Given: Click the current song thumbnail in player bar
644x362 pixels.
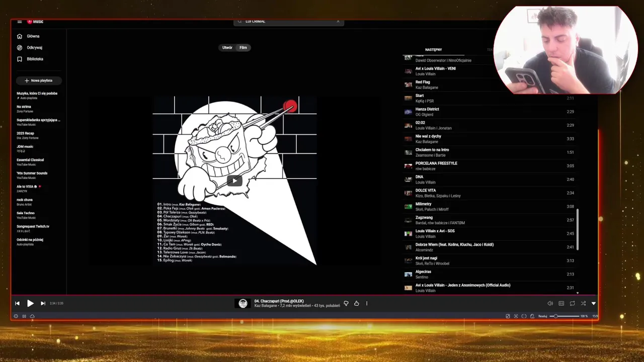Looking at the screenshot, I should (x=243, y=303).
